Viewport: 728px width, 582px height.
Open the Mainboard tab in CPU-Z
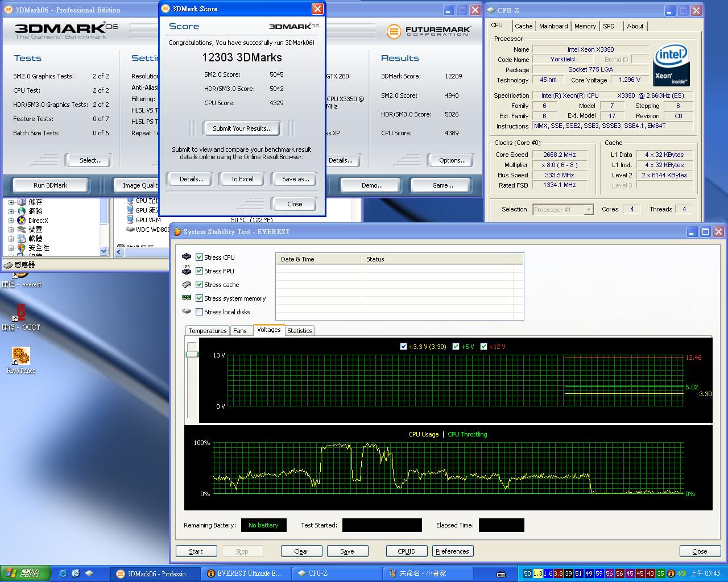553,26
